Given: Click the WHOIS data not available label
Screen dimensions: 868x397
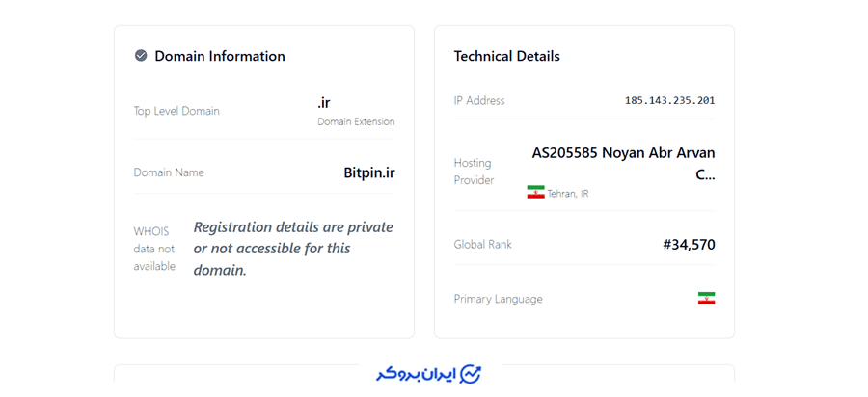Looking at the screenshot, I should tap(153, 249).
